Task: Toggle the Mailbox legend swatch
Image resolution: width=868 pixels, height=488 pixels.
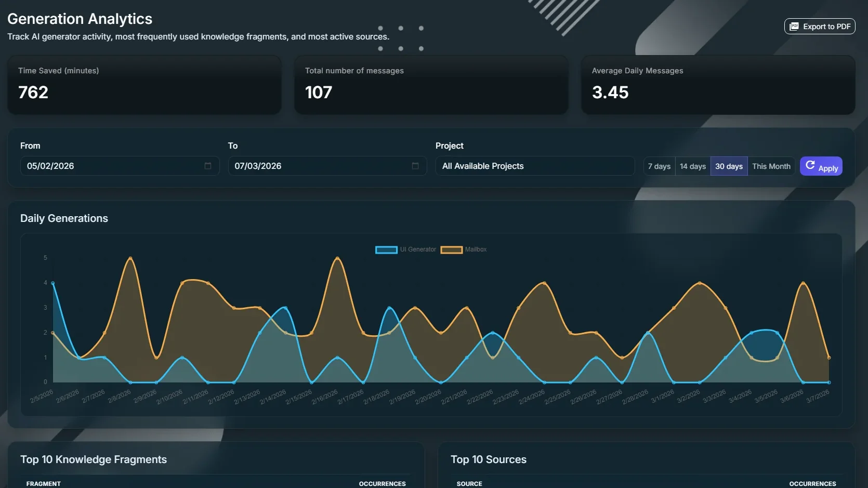Action: pos(452,249)
